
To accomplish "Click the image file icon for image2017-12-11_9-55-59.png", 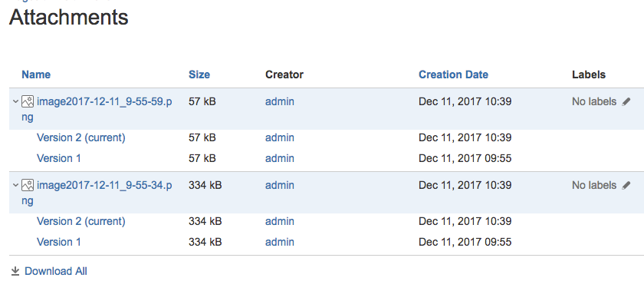I will tap(28, 101).
